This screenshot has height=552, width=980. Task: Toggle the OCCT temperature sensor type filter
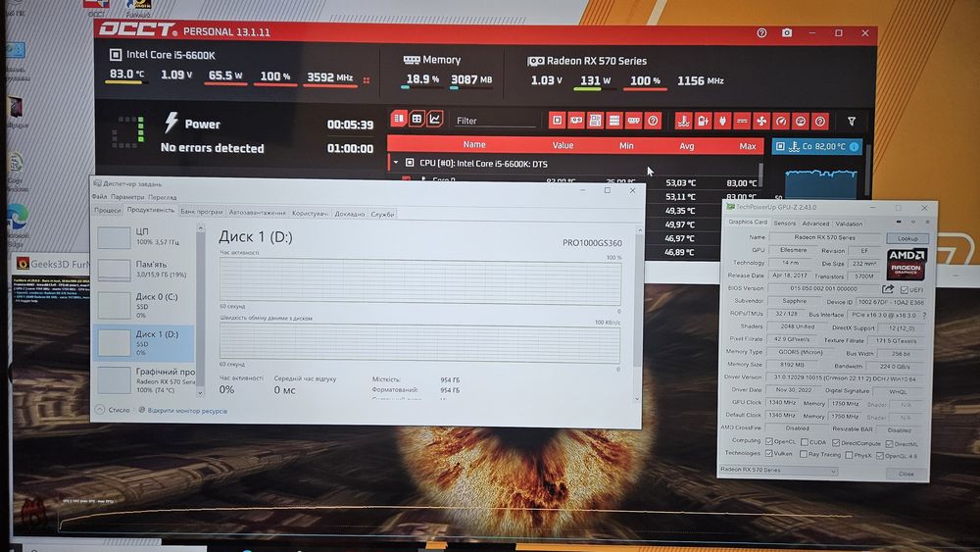click(684, 121)
